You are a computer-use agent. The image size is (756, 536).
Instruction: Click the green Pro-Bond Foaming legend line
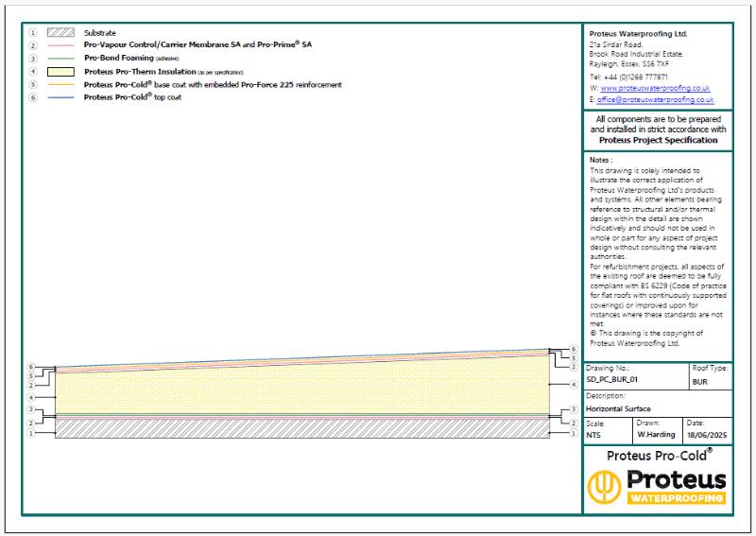(60, 59)
